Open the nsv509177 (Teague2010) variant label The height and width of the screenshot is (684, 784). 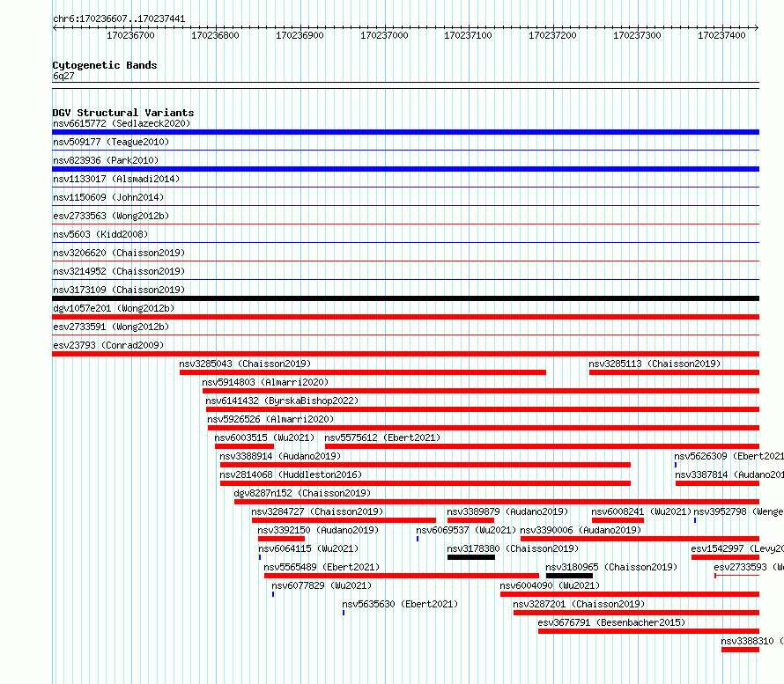pos(111,142)
